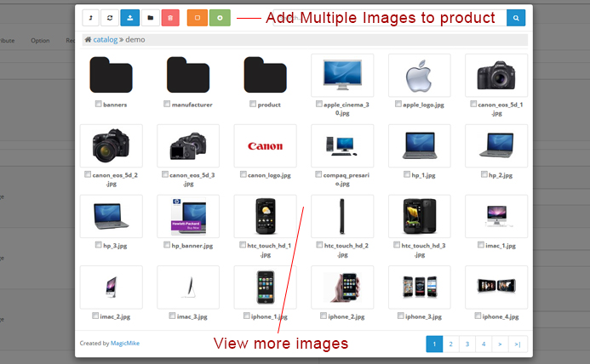Check the hp_1.jpg checkbox

coord(407,174)
